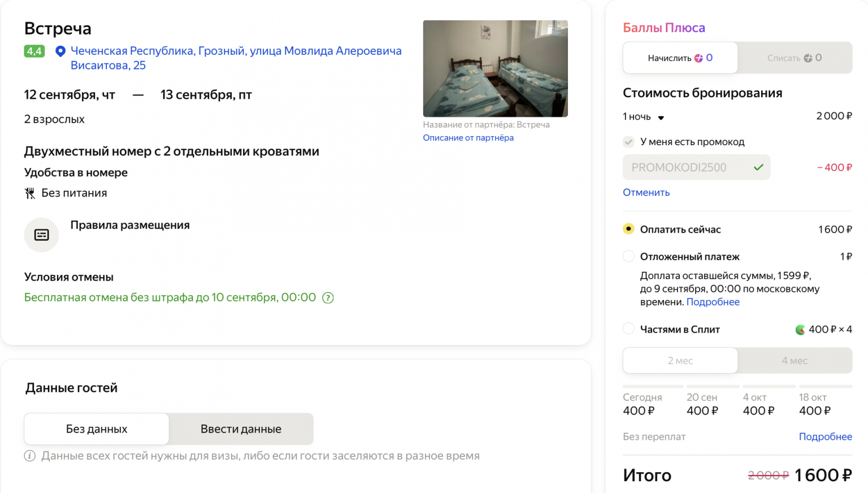
Task: Click the guest data info icon
Action: (30, 456)
